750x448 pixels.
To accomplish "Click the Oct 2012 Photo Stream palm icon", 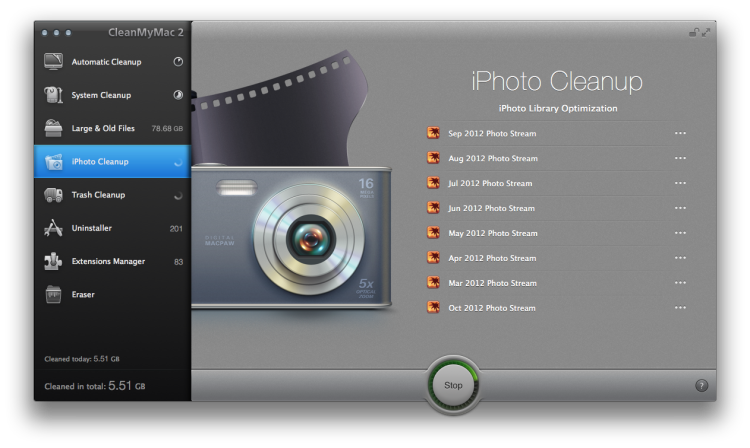I will click(433, 307).
